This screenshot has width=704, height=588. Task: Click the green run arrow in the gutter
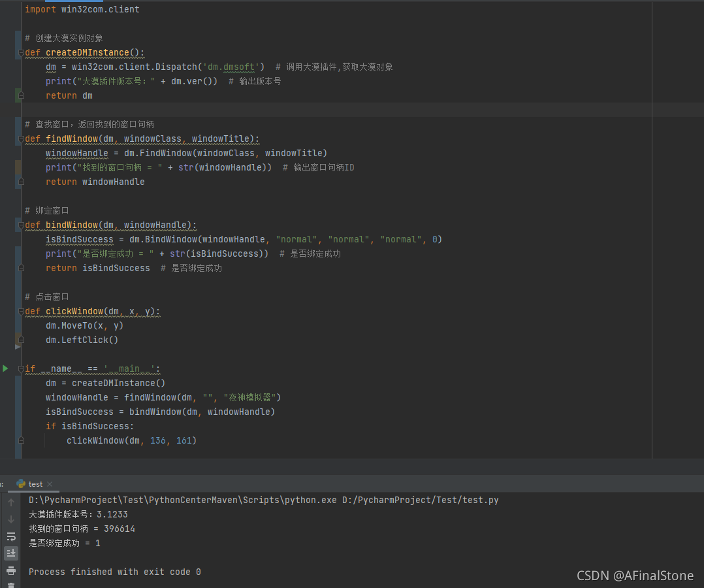[5, 368]
